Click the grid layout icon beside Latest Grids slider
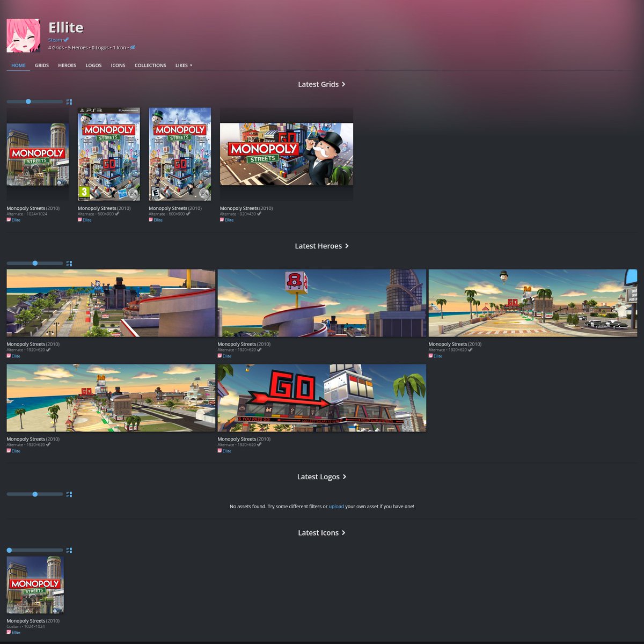The width and height of the screenshot is (644, 644). pos(69,101)
